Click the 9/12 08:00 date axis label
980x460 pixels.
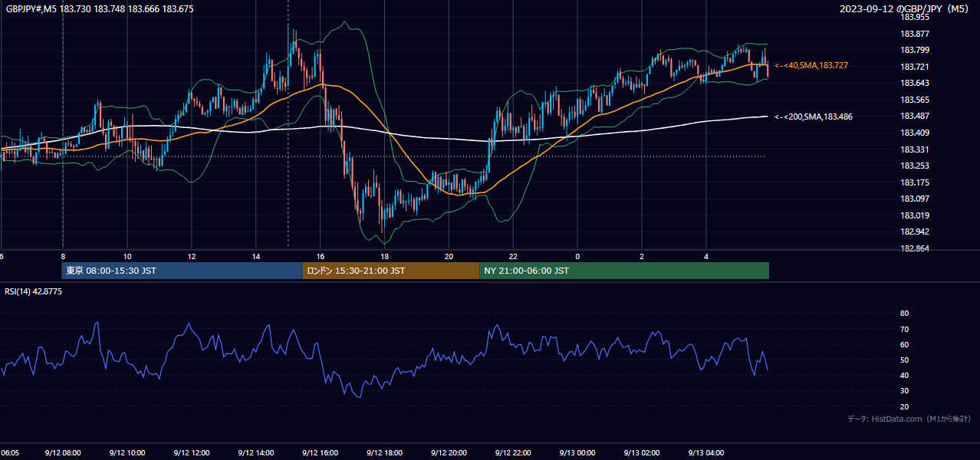tap(63, 453)
